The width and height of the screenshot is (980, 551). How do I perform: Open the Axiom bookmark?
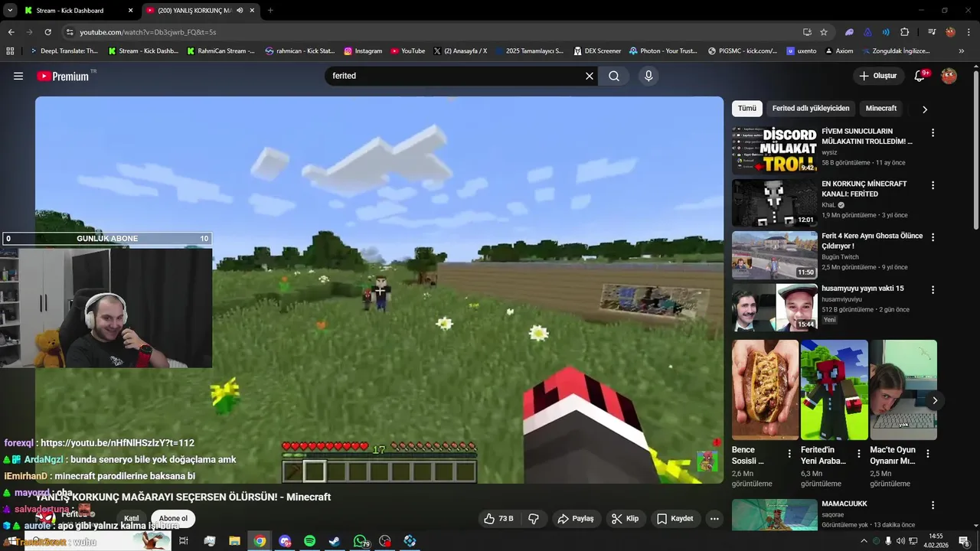point(839,51)
